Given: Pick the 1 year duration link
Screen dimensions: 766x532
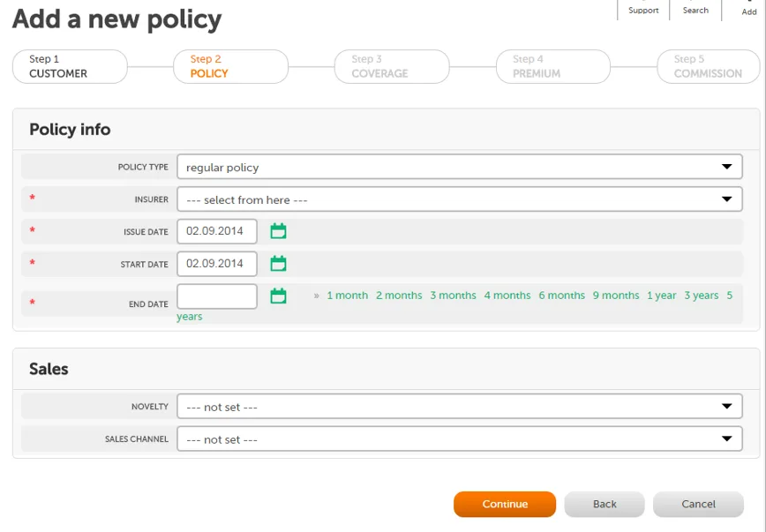Looking at the screenshot, I should (x=662, y=296).
